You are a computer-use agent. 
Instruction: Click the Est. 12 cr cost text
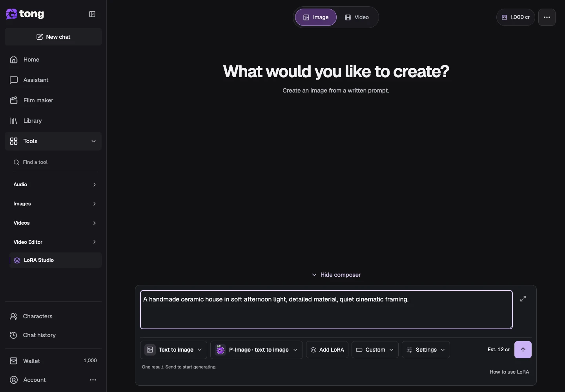[499, 350]
